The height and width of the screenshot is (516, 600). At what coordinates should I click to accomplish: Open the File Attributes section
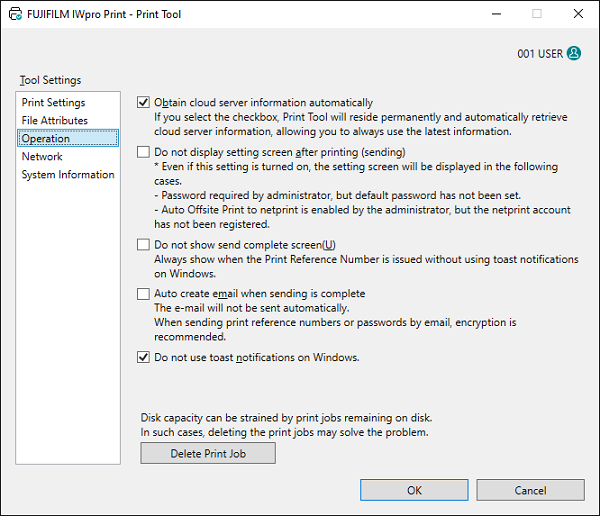(x=55, y=120)
